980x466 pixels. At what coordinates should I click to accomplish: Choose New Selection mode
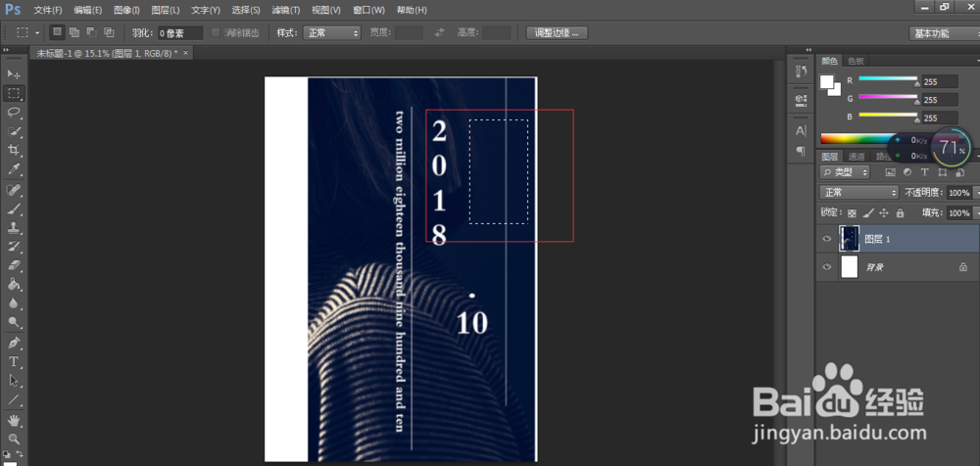(x=57, y=32)
